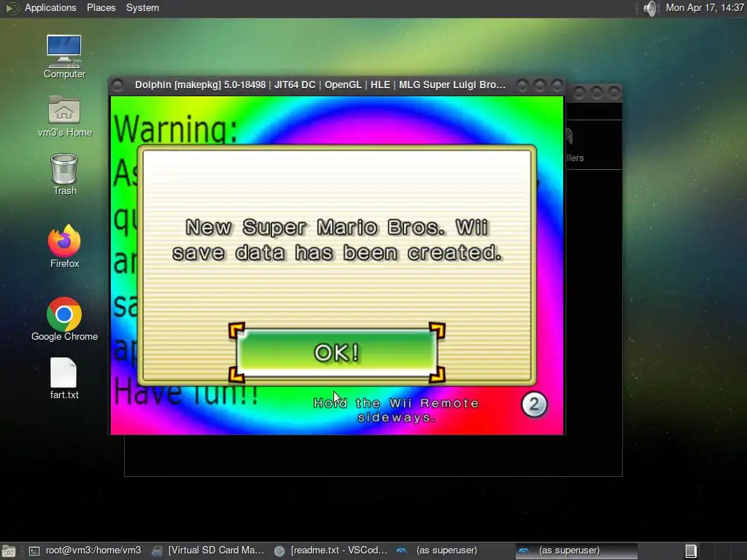Minimize the Dolphin game window
Image resolution: width=747 pixels, height=560 pixels.
coord(522,85)
